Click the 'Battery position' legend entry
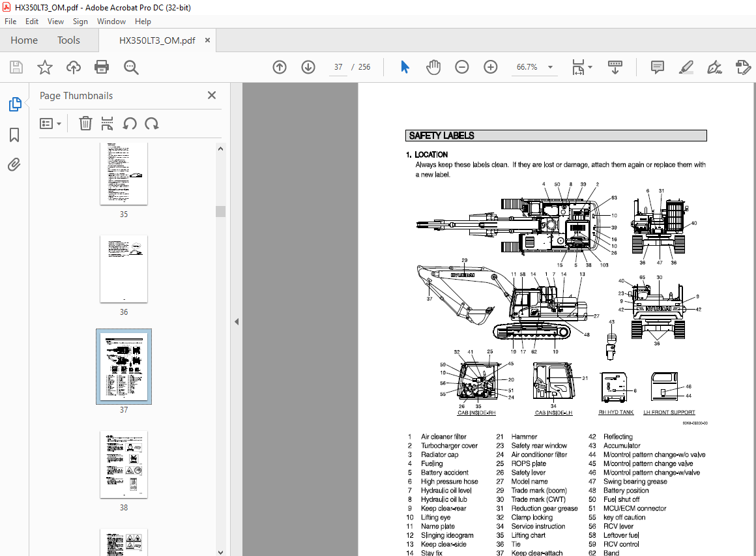756x556 pixels. (626, 490)
